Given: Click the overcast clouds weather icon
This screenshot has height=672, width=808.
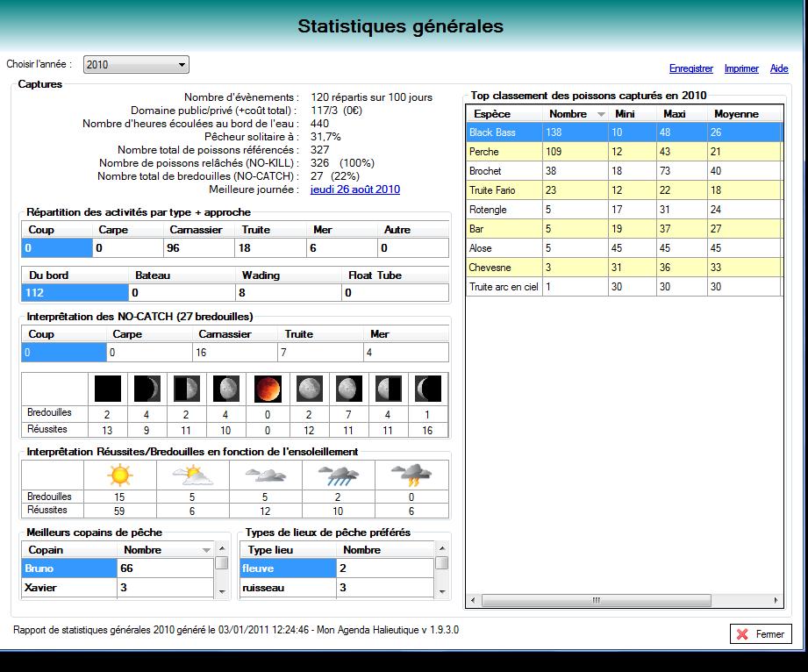Looking at the screenshot, I should [265, 475].
